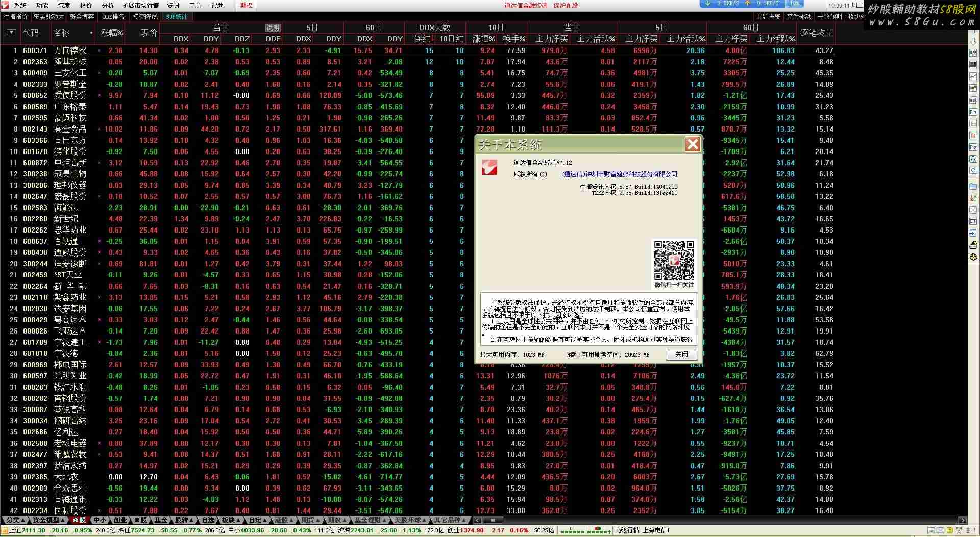980x537 pixels.
Task: Expand the 自选▲ bottom tab menu
Action: [x=209, y=520]
